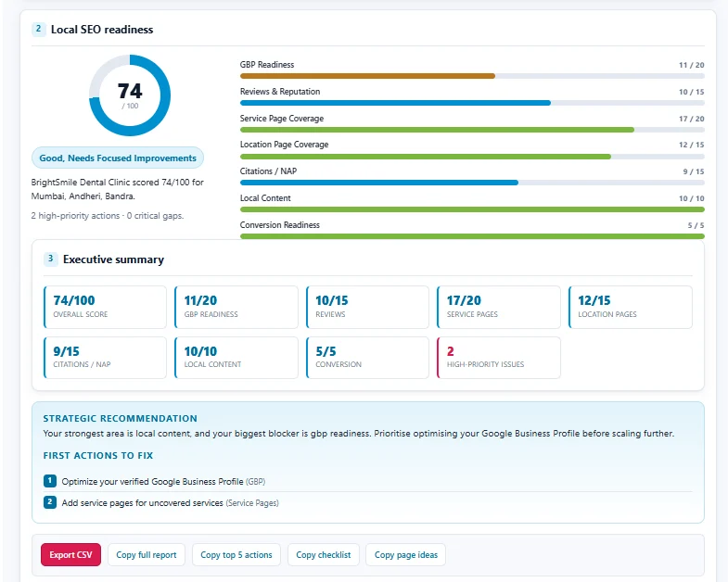Image resolution: width=728 pixels, height=582 pixels.
Task: Click the 74/100 circular score gauge
Action: pyautogui.click(x=130, y=95)
